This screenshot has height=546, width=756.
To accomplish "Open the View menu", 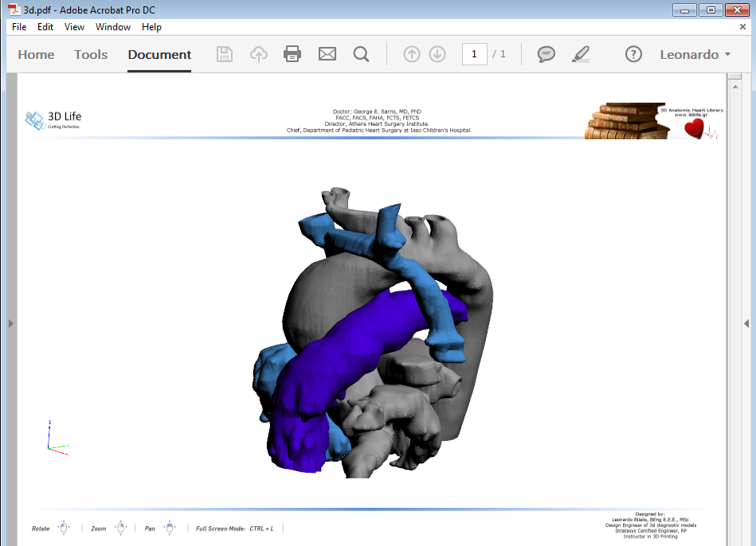I will click(x=74, y=27).
